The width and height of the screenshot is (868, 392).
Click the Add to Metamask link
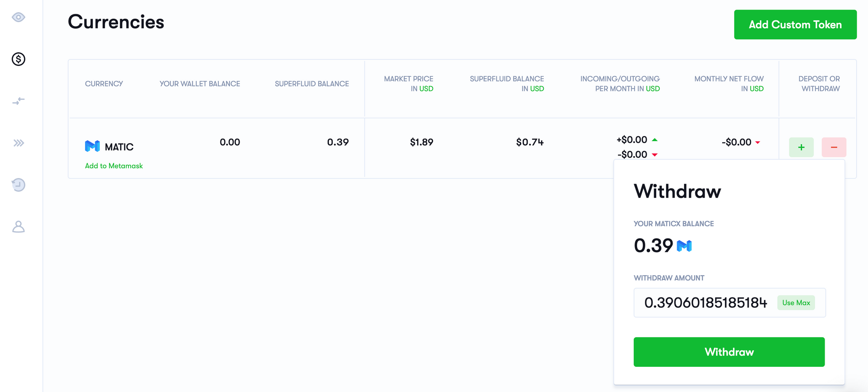tap(114, 165)
